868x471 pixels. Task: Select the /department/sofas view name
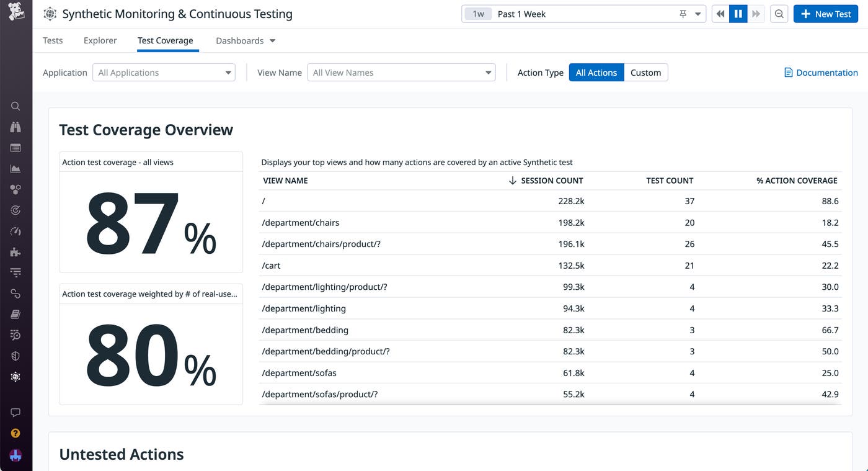(299, 373)
